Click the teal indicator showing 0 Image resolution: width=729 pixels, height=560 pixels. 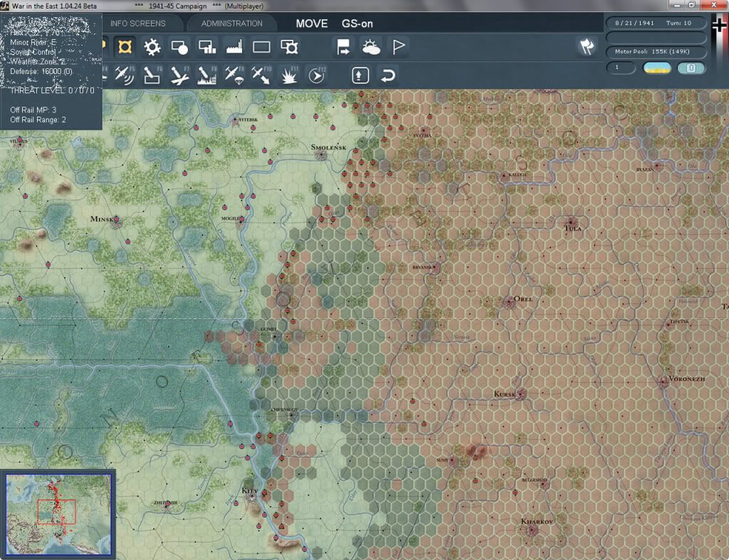click(691, 68)
